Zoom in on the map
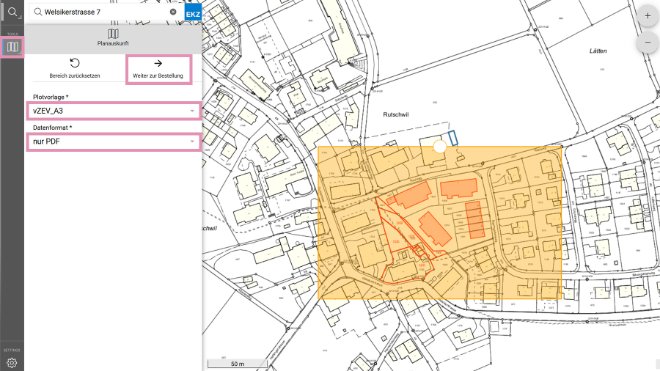This screenshot has width=660, height=371. 647,16
